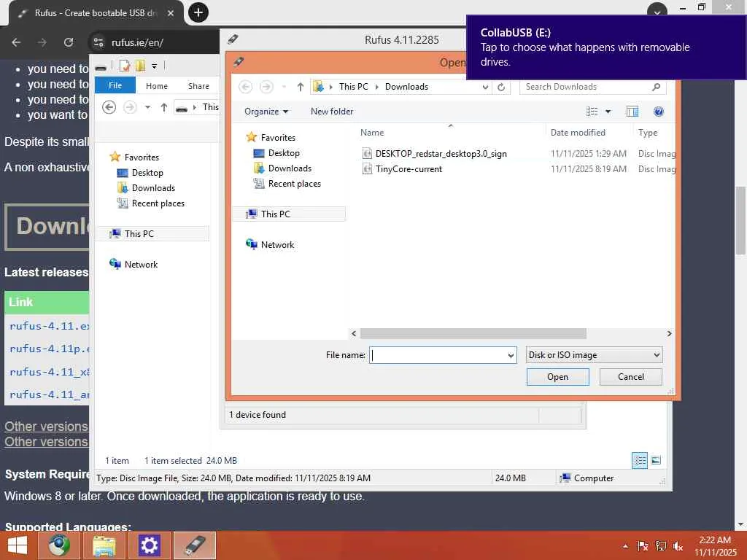Click the muted volume tray icon
Viewport: 747px width, 560px height.
(x=678, y=546)
